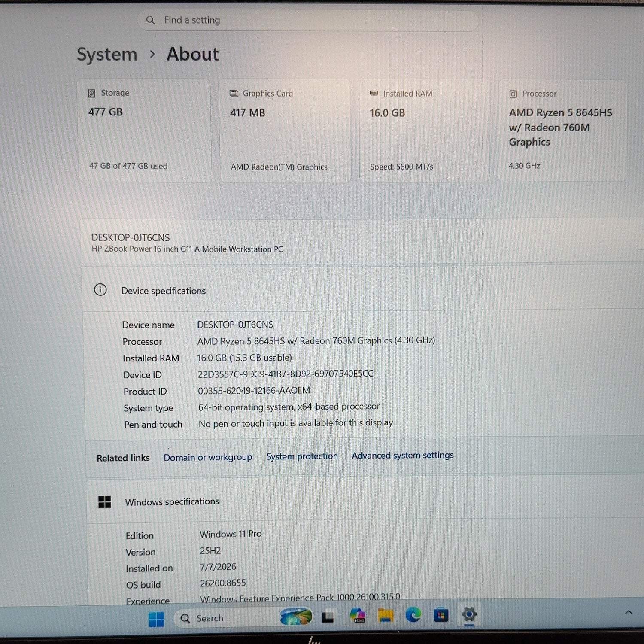
Task: Select 47 GB of 477 GB used text
Action: pos(128,166)
